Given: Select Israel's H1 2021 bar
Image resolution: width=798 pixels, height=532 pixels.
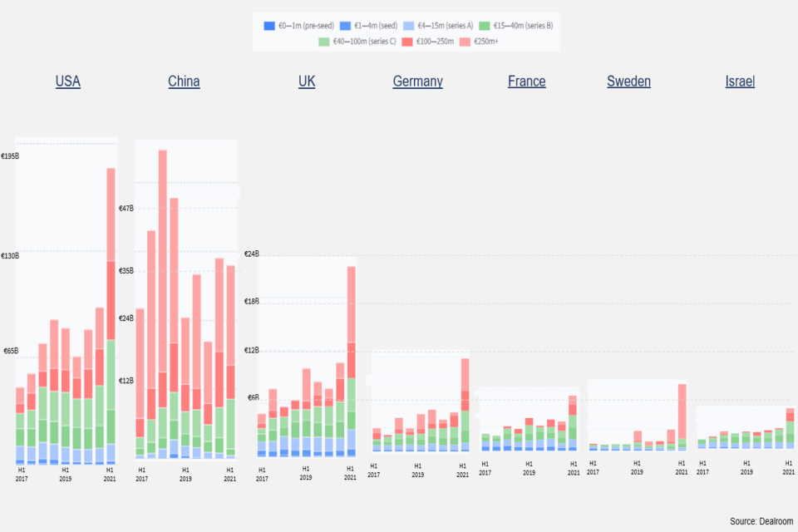Looking at the screenshot, I should 790,428.
